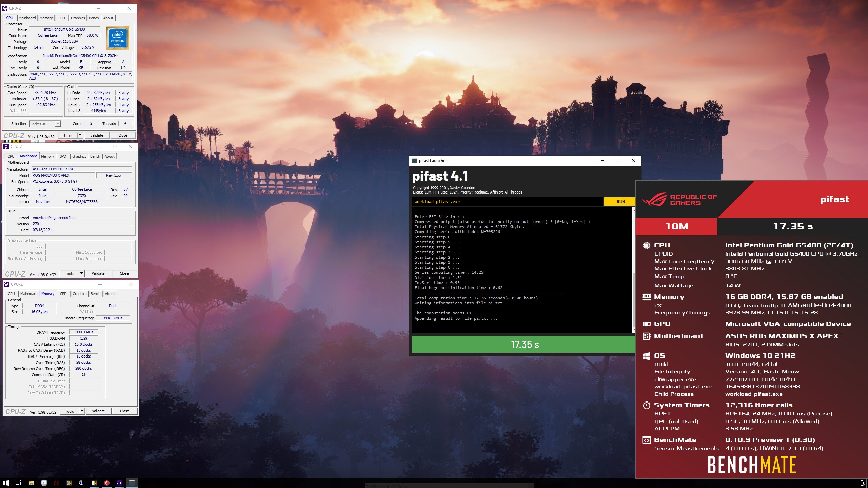
Task: Click Total computation time line in console
Action: pos(476,298)
